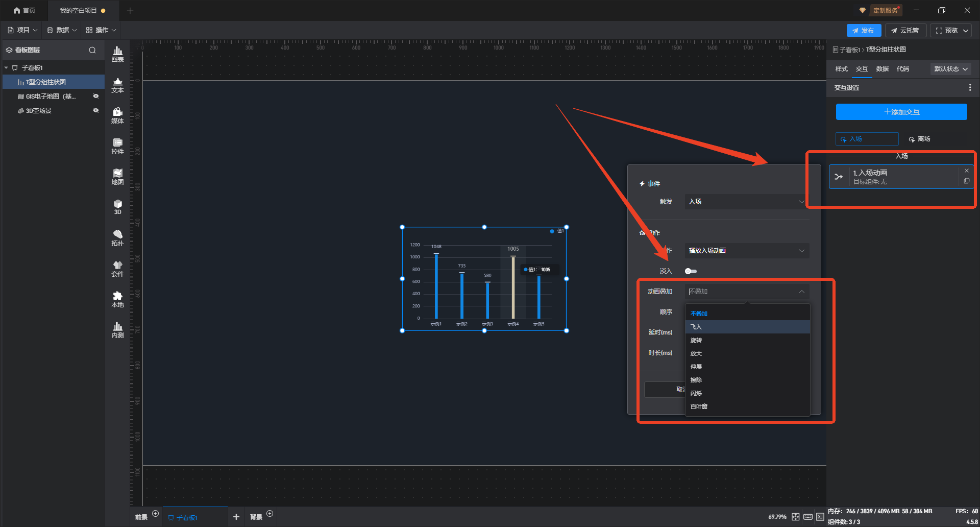Select the T型分组柱状图 layer item

pyautogui.click(x=46, y=82)
